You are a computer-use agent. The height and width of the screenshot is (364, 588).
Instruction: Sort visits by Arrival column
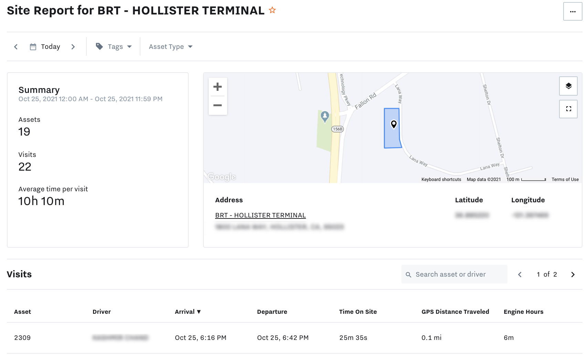(188, 312)
